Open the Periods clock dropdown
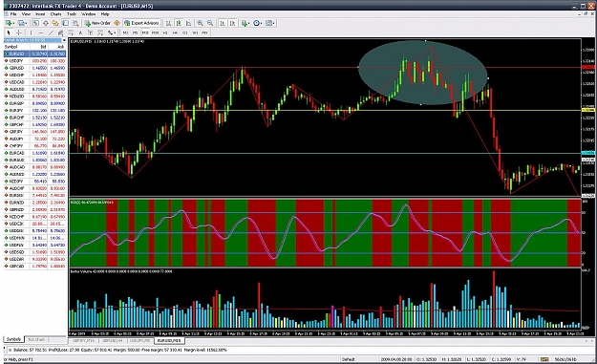This screenshot has height=364, width=597. (x=258, y=23)
